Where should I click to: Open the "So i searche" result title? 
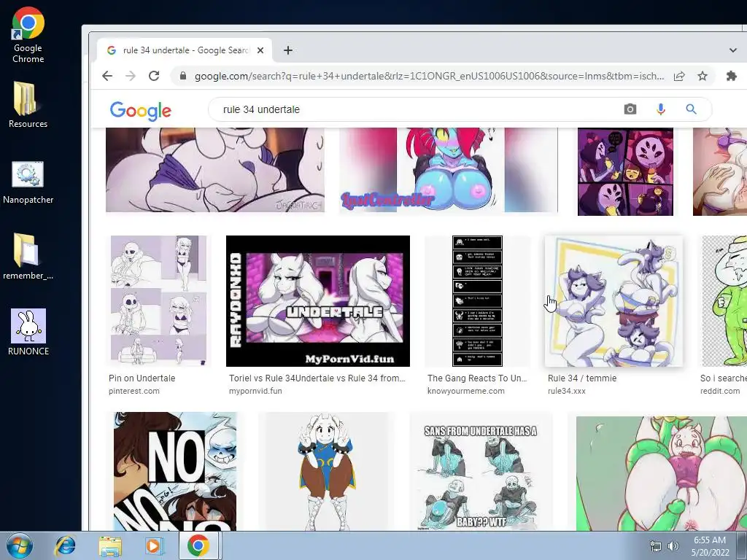[723, 378]
